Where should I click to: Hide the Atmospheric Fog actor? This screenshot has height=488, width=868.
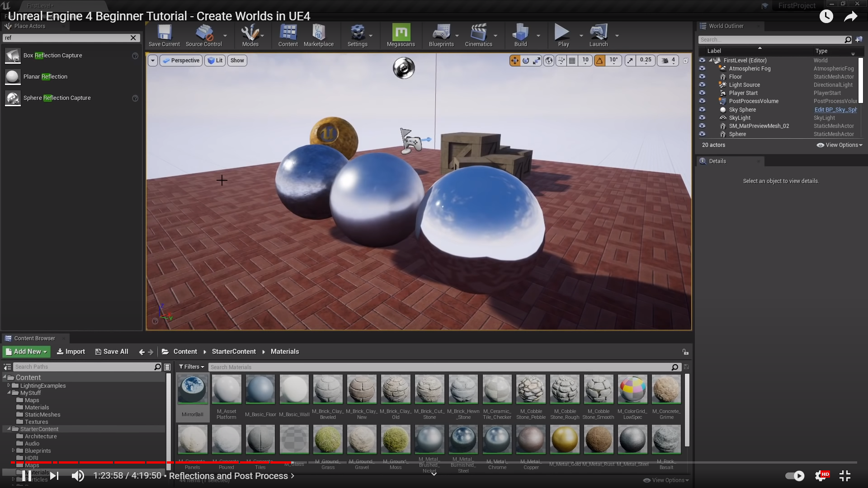click(702, 69)
